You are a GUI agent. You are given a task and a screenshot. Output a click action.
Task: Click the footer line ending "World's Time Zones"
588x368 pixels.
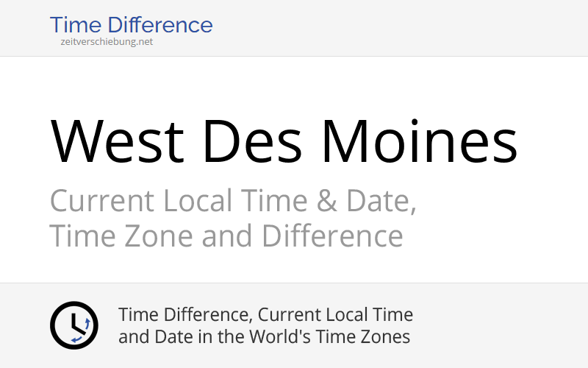(x=264, y=337)
